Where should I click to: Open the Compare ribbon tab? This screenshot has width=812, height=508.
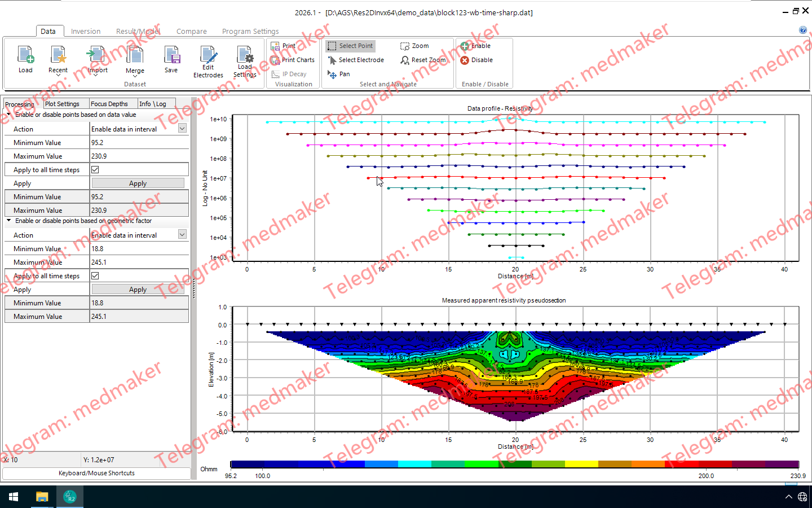[x=192, y=31]
